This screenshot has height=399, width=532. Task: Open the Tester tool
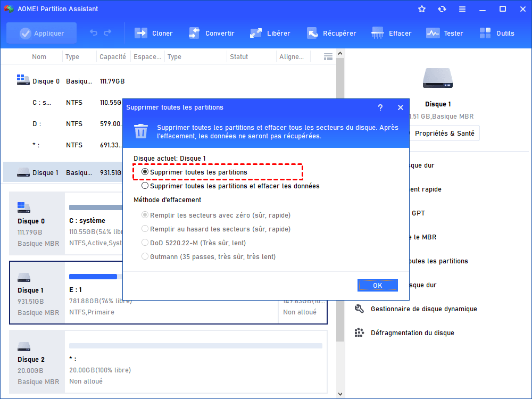(445, 33)
